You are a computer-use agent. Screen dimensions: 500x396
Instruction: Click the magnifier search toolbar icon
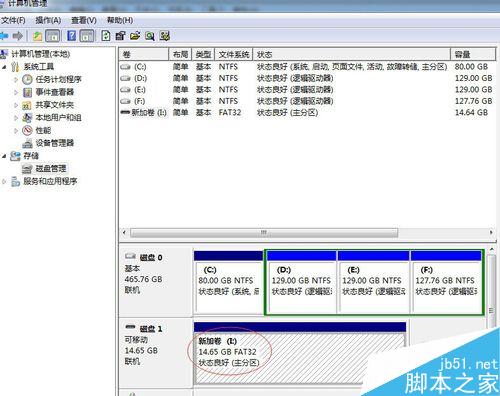click(x=150, y=36)
